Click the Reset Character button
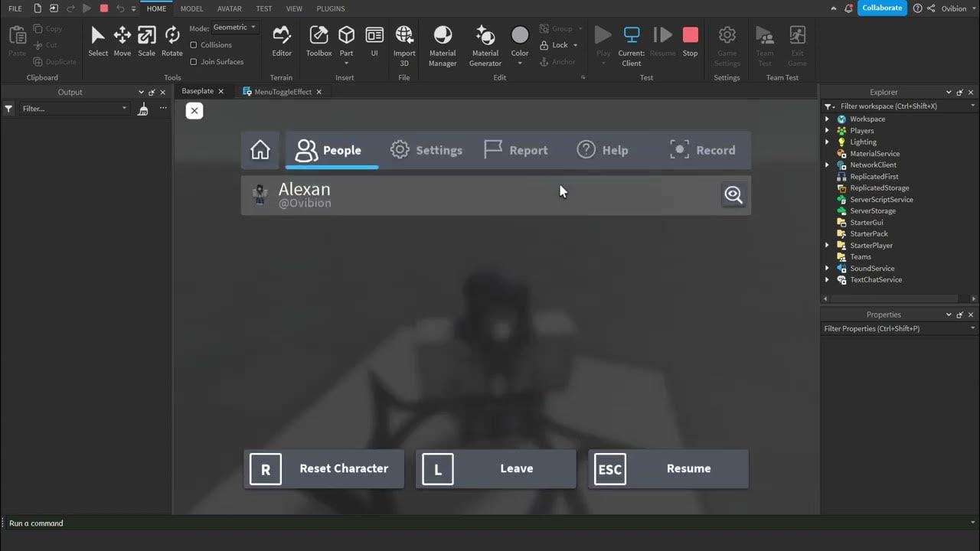The width and height of the screenshot is (980, 551). click(324, 469)
